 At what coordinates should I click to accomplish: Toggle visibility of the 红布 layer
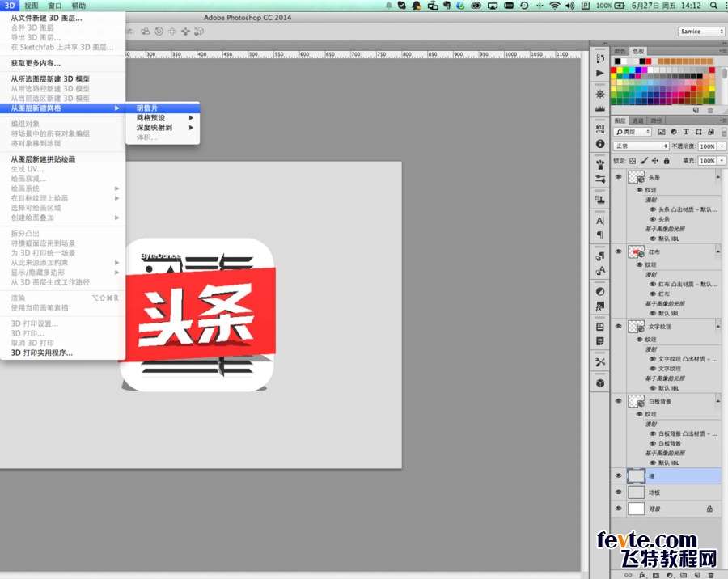coord(619,251)
